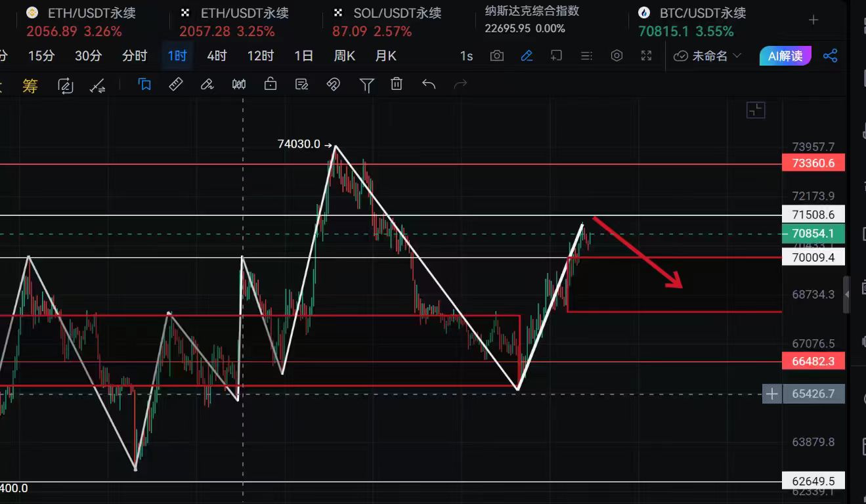This screenshot has height=504, width=866.
Task: Toggle the magnet snap mode
Action: point(334,85)
